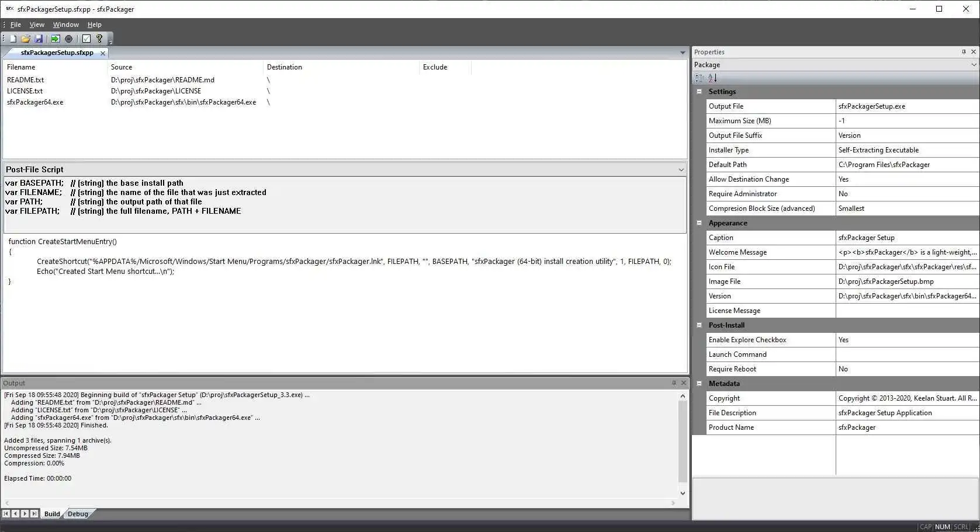Open the View menu
Image resolution: width=980 pixels, height=532 pixels.
pyautogui.click(x=37, y=25)
